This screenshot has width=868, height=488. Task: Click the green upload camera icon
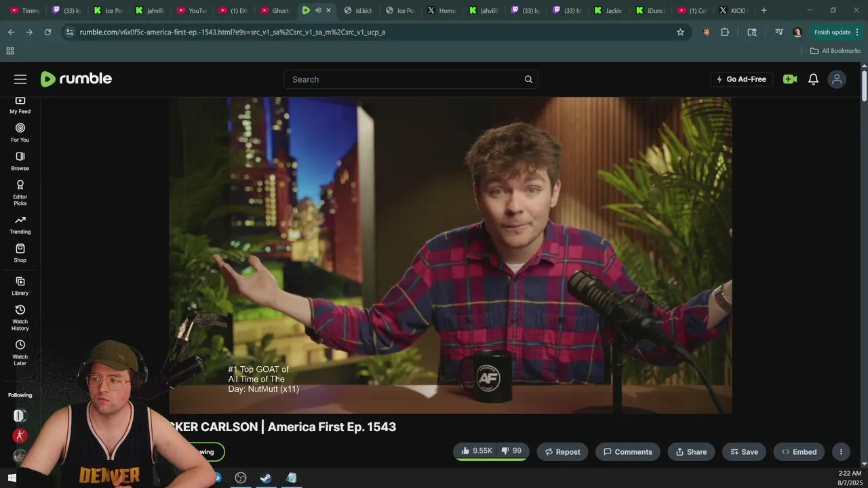[x=789, y=79]
